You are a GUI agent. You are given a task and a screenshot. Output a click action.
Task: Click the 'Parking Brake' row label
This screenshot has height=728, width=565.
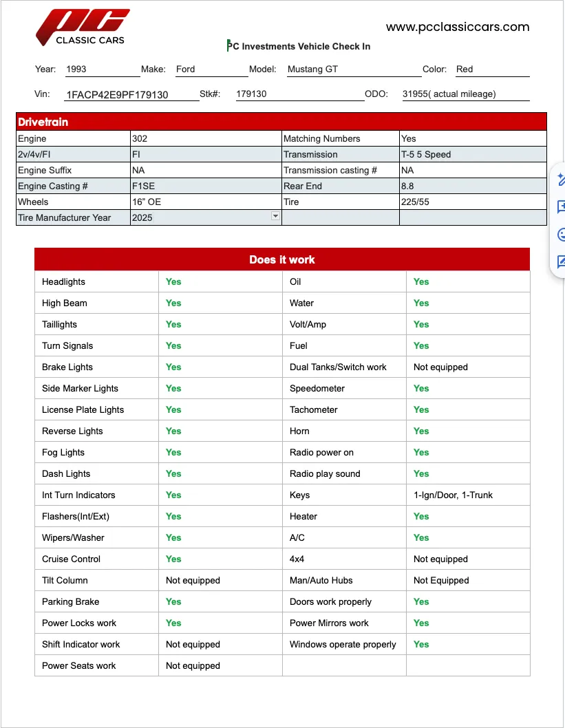71,602
